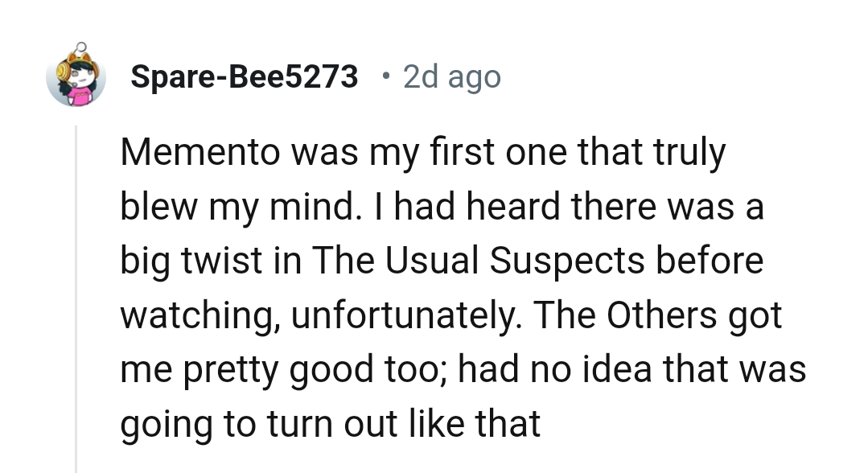The width and height of the screenshot is (868, 473).
Task: Click the phrase "blew my mind"
Action: 234,208
